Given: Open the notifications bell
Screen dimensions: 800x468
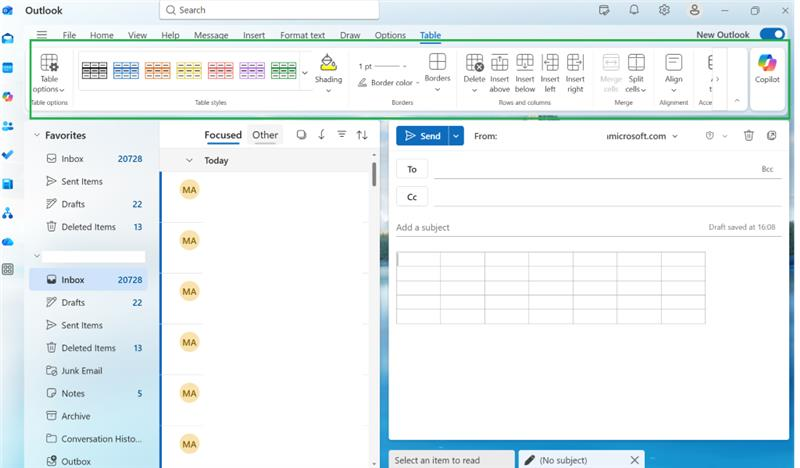Looking at the screenshot, I should coord(634,10).
